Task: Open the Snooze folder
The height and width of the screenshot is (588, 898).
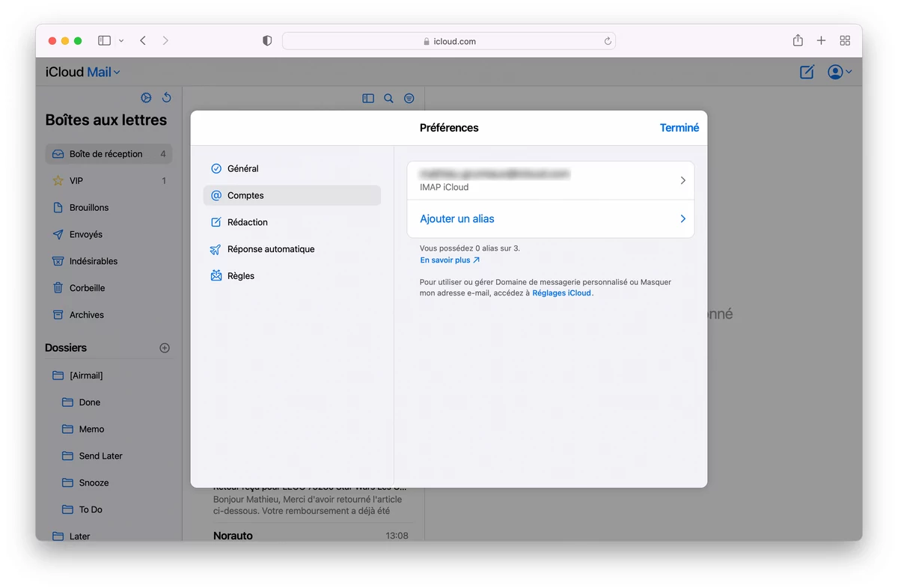Action: 109,483
